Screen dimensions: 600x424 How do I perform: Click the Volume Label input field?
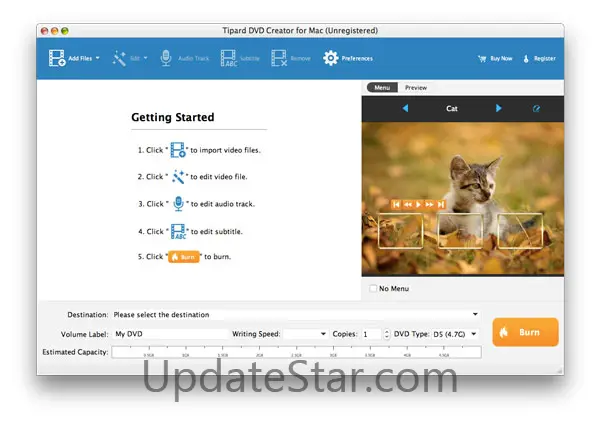170,334
